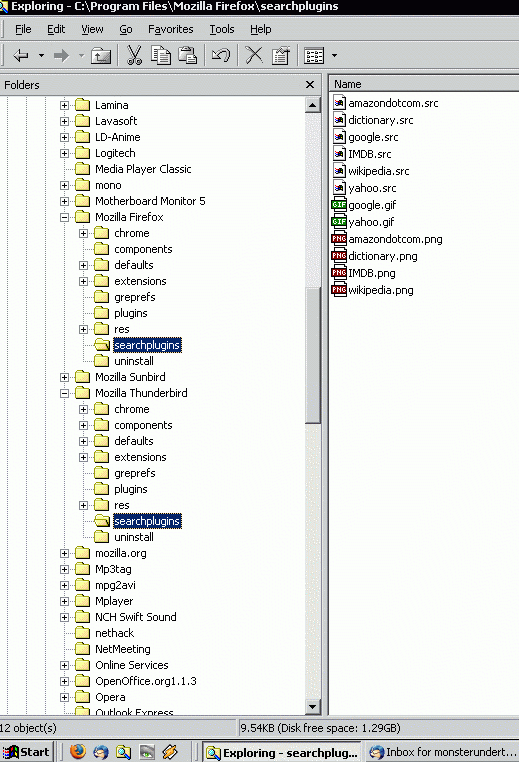Launch Firefox from quick launch bar
This screenshot has height=762, width=519.
point(77,751)
